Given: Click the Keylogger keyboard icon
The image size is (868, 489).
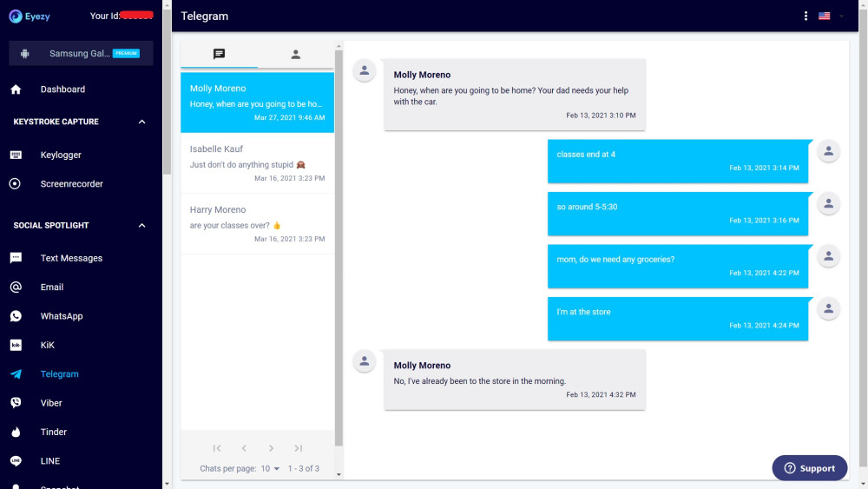Looking at the screenshot, I should pyautogui.click(x=16, y=155).
